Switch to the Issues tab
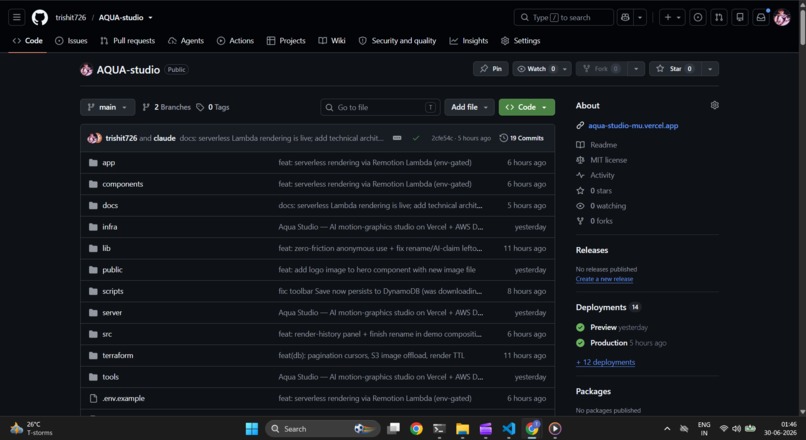The image size is (806, 440). pos(71,41)
